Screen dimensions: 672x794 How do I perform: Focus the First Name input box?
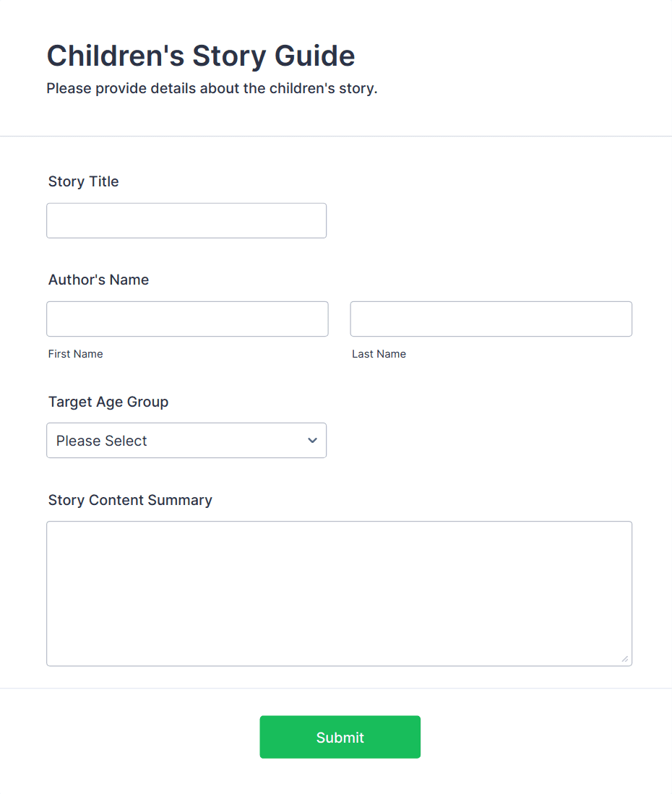(x=187, y=319)
